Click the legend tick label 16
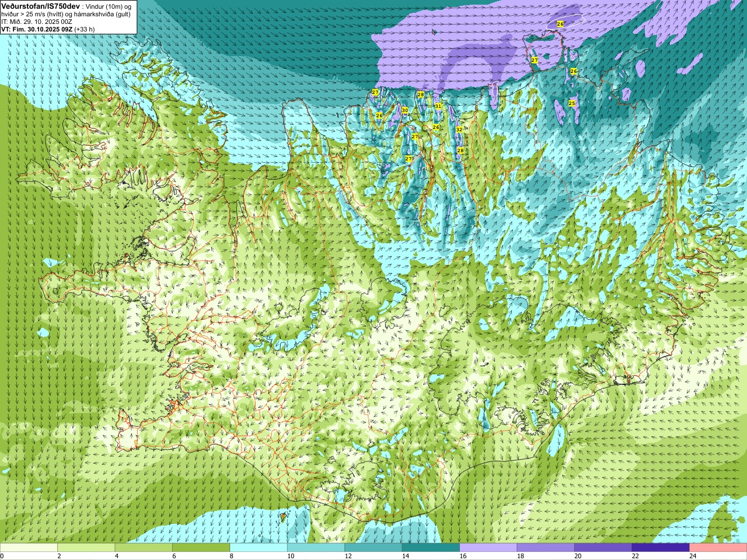The height and width of the screenshot is (560, 747). pos(463,556)
